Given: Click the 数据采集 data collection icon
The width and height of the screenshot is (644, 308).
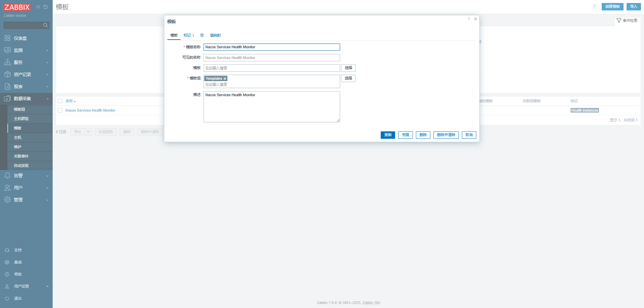Looking at the screenshot, I should click(7, 99).
